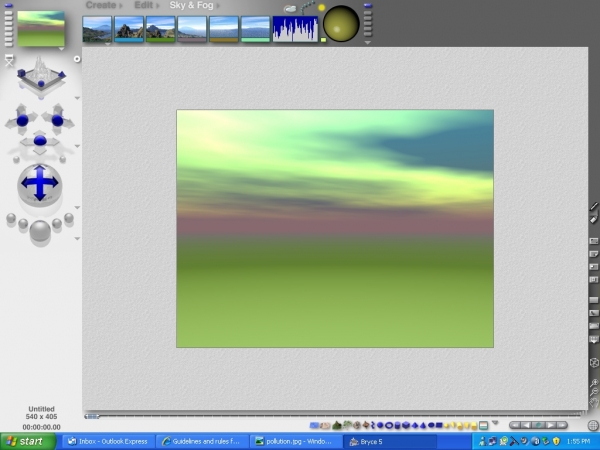600x450 pixels.
Task: Select trees via tree selection icon
Action: (x=347, y=425)
